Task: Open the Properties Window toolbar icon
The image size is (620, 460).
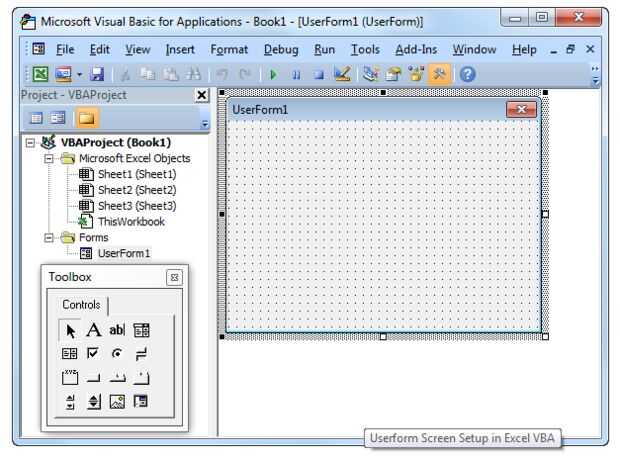Action: [x=393, y=74]
